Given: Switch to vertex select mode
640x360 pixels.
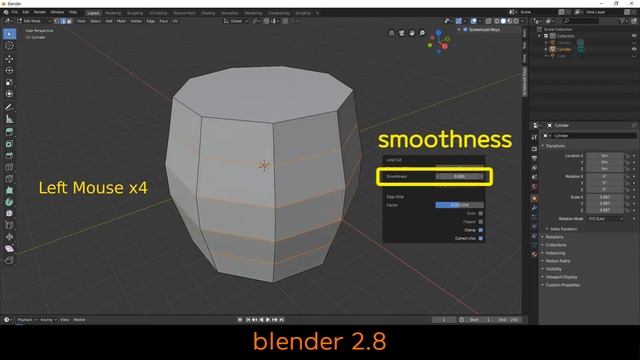Looking at the screenshot, I should (58, 21).
